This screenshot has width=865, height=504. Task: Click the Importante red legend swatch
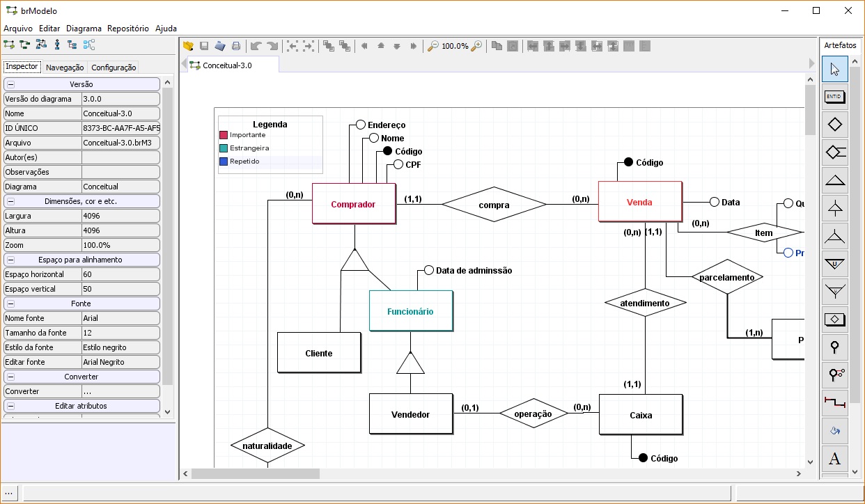(224, 135)
